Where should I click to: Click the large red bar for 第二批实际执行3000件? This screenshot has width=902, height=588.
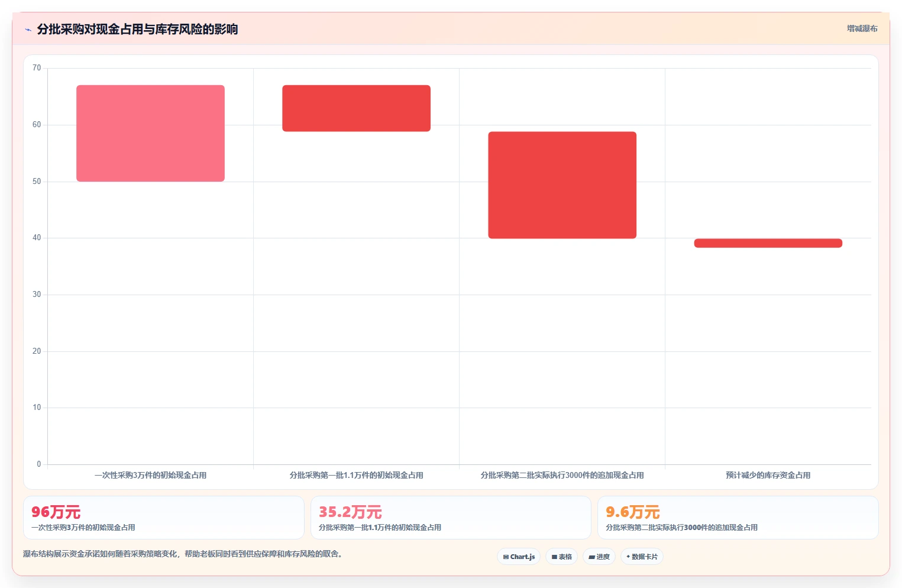562,185
